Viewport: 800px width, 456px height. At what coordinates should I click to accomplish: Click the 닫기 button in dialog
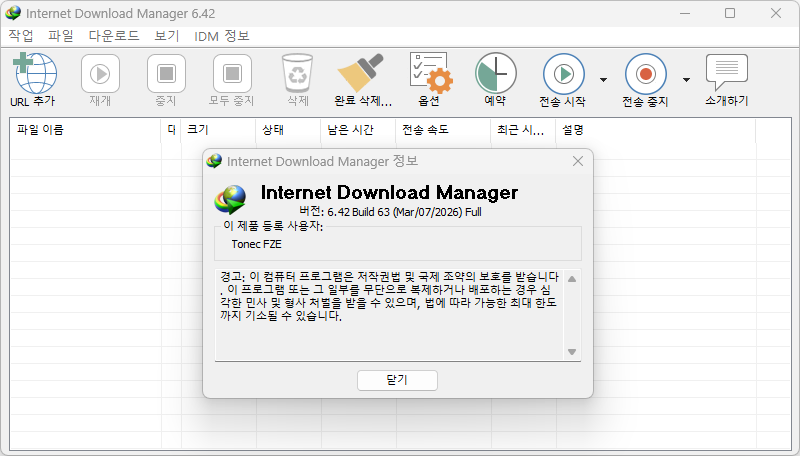tap(397, 381)
